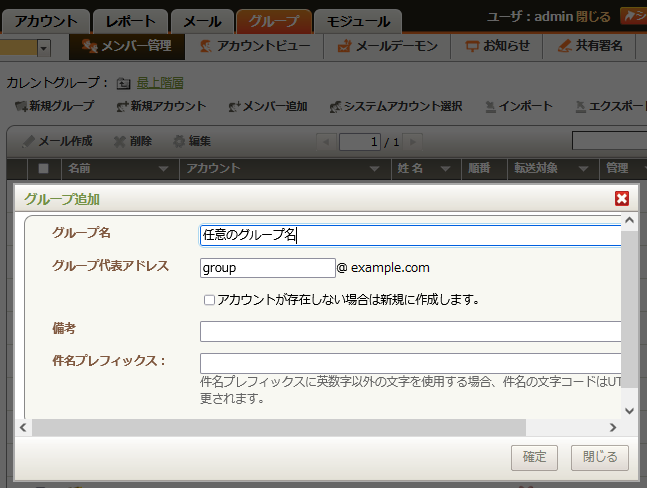Open the レポート tab
The height and width of the screenshot is (488, 647).
click(x=130, y=21)
